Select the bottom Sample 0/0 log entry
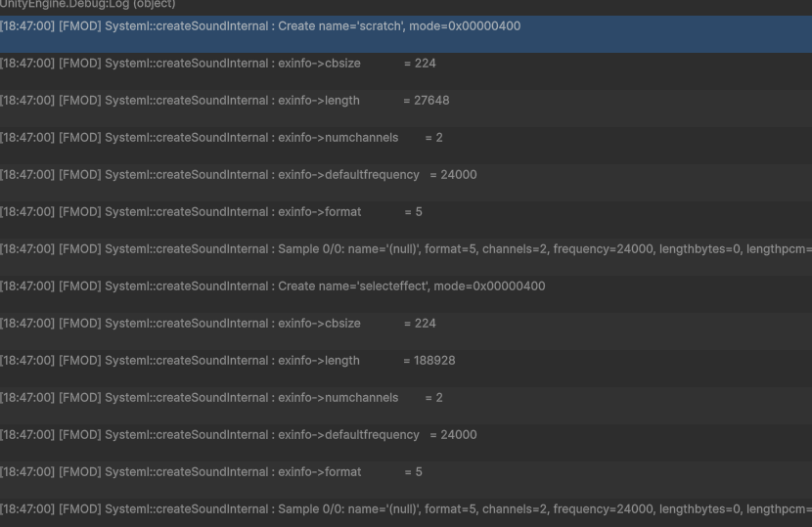Viewport: 812px width, 527px height. [405, 509]
